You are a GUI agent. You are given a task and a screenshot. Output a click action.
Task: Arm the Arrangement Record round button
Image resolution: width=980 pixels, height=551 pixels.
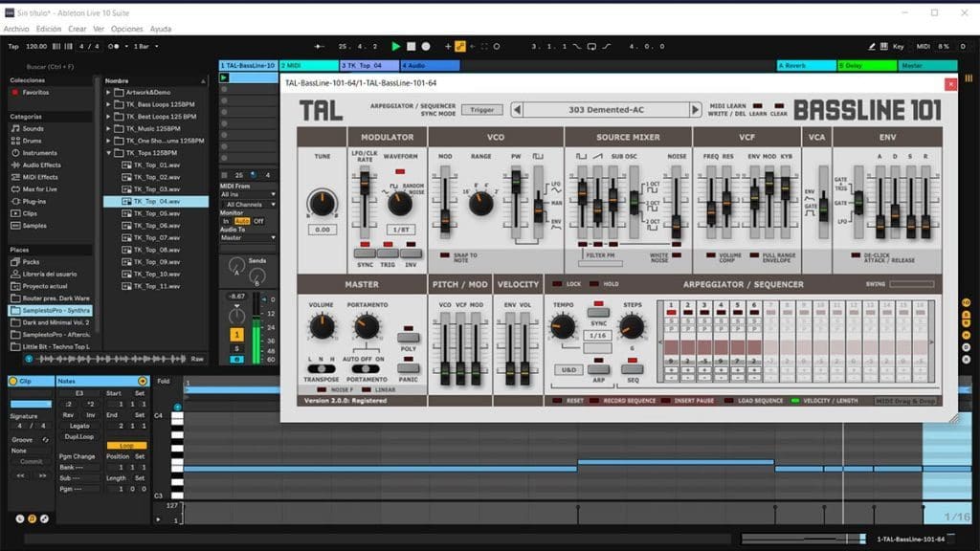coord(426,46)
